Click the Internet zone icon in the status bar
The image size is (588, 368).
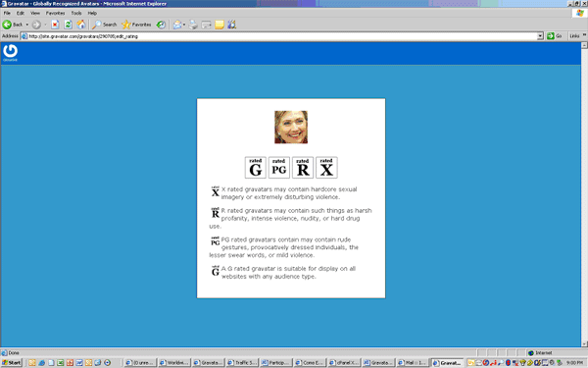[x=530, y=353]
